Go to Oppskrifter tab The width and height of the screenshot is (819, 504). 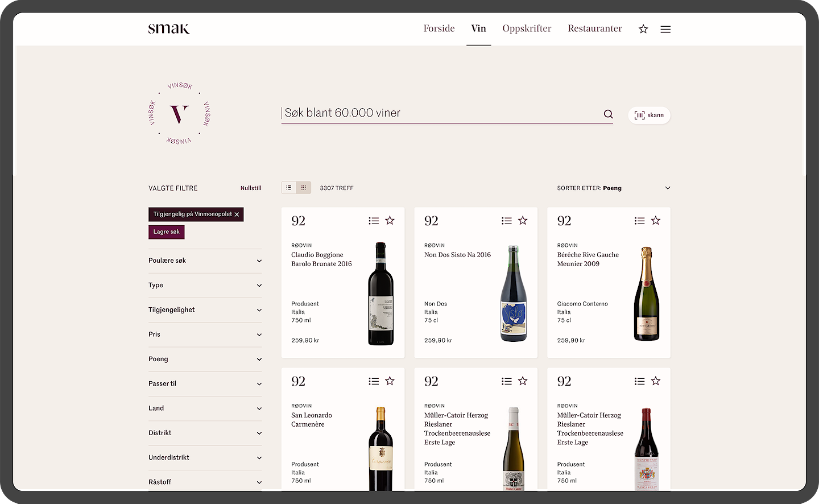coord(527,28)
